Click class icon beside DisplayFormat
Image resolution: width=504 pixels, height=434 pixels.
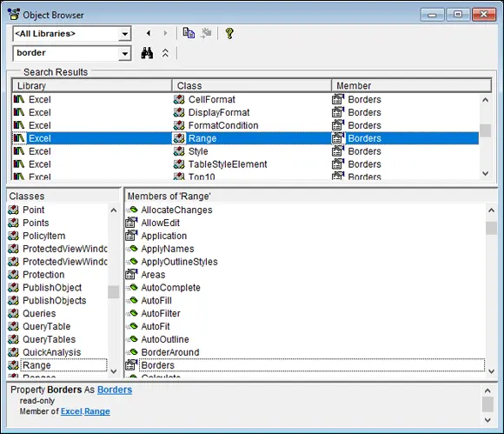(179, 112)
